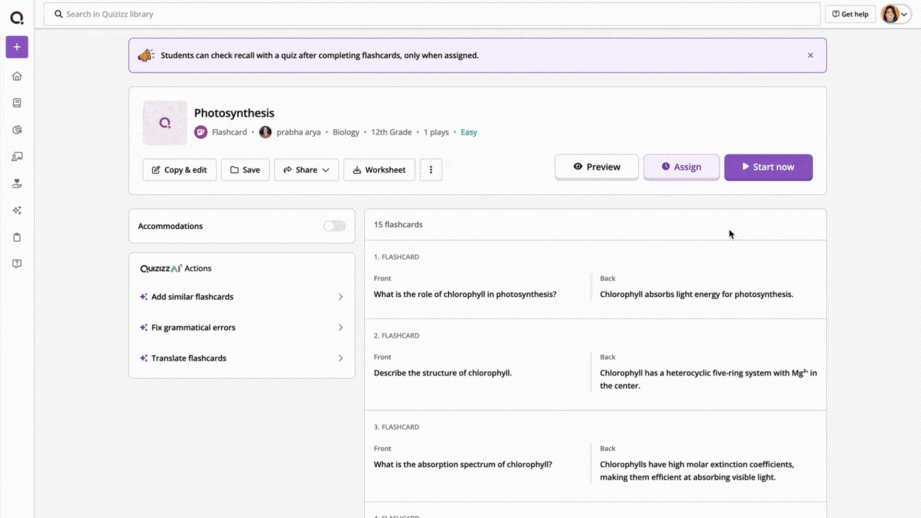The width and height of the screenshot is (921, 518).
Task: Click the purple plus create icon
Action: tap(17, 47)
